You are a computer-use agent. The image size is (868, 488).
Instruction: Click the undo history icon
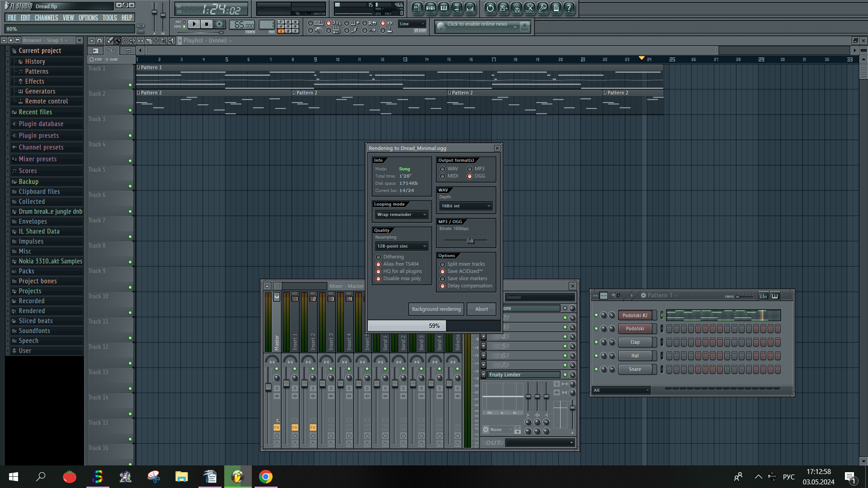(x=490, y=8)
